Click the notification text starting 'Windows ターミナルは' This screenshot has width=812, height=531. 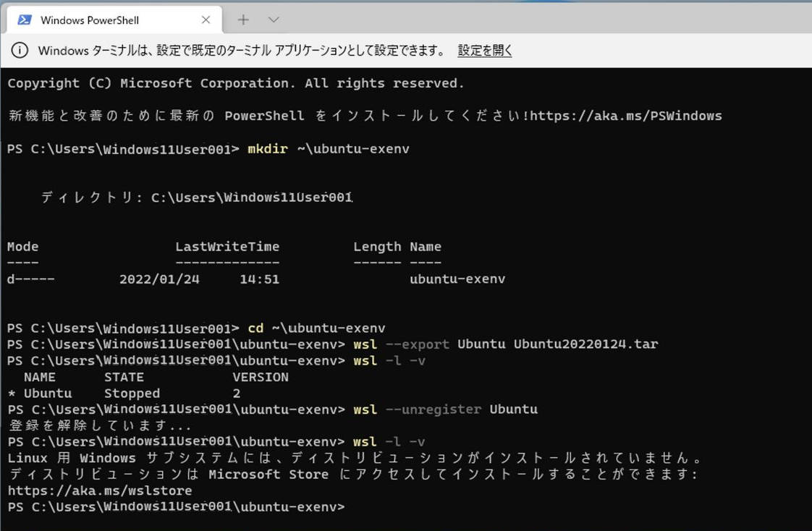[x=241, y=50]
